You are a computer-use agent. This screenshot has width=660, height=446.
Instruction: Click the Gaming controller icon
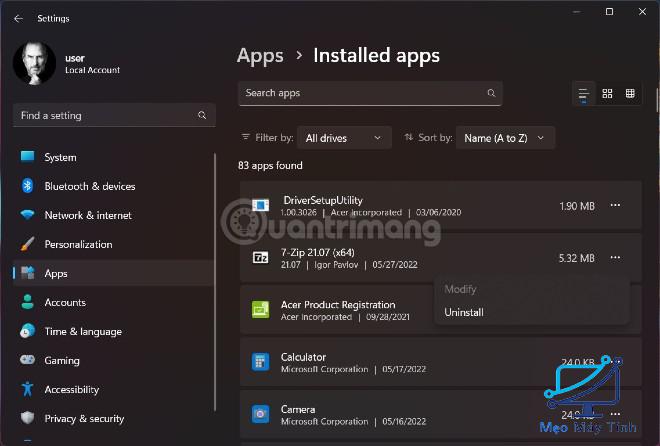27,360
